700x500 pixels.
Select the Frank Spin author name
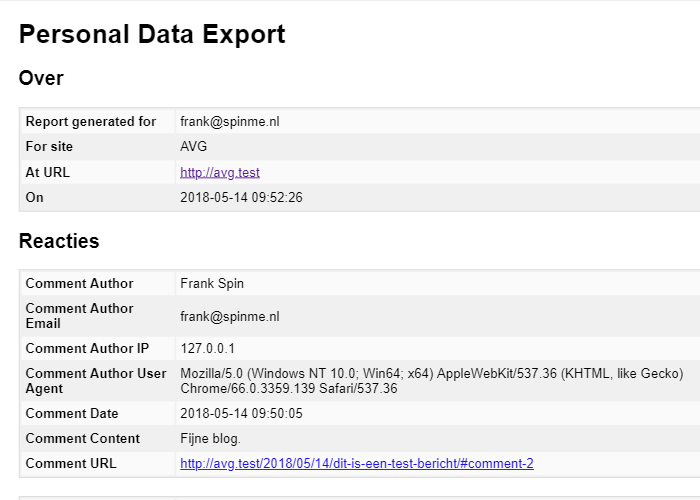212,284
